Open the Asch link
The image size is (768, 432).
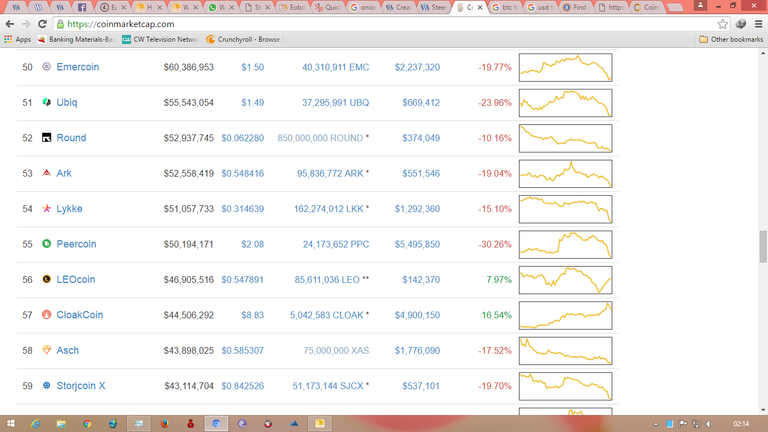pyautogui.click(x=67, y=350)
